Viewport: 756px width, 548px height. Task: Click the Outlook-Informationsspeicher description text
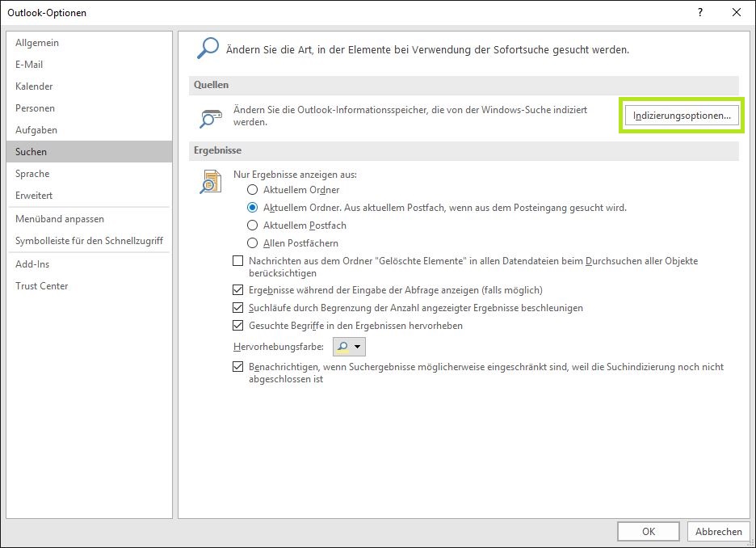(410, 116)
